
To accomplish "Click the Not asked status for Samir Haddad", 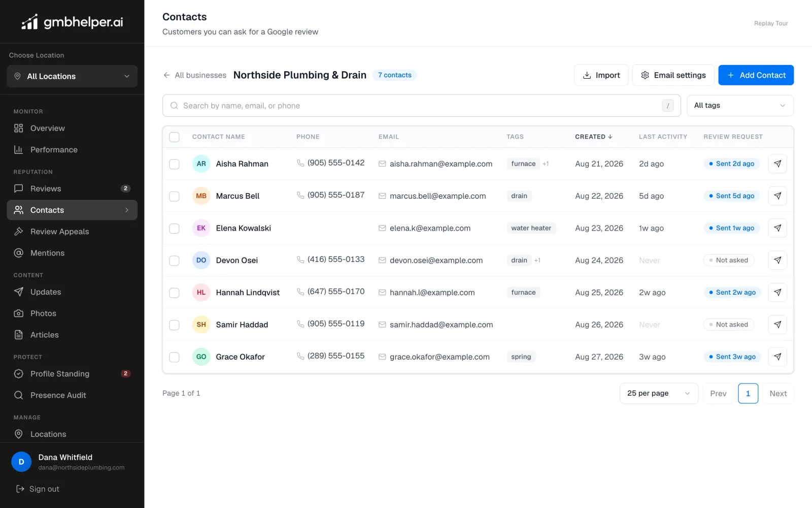I will pyautogui.click(x=729, y=325).
